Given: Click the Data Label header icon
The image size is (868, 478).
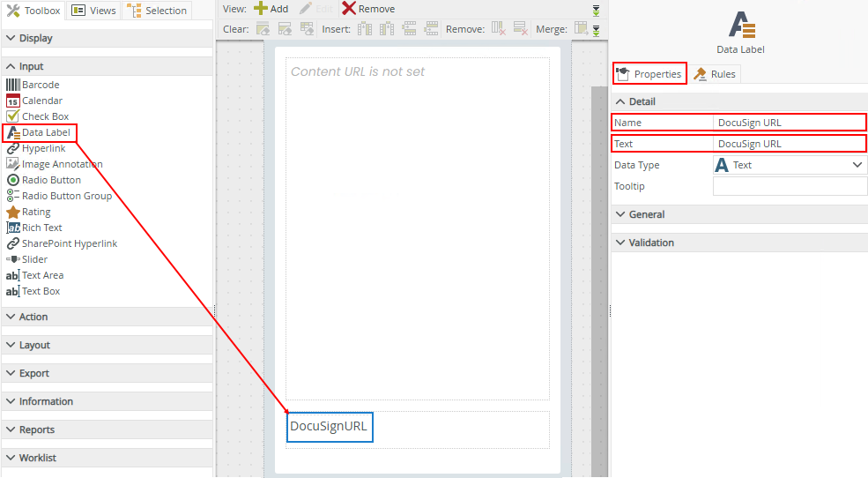Looking at the screenshot, I should 741,25.
